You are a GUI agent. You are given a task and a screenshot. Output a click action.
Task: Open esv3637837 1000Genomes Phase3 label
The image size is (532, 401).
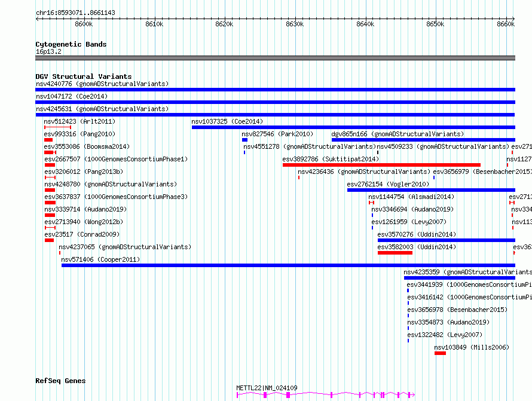(116, 197)
